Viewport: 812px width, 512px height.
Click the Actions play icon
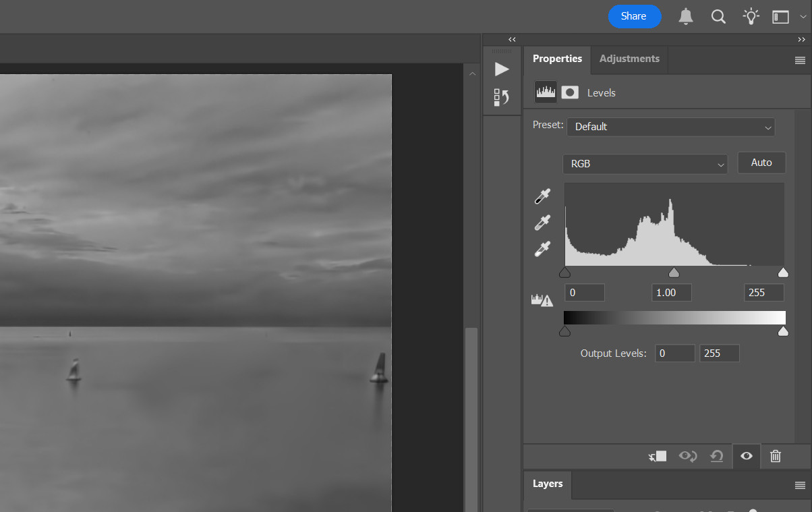pos(501,69)
